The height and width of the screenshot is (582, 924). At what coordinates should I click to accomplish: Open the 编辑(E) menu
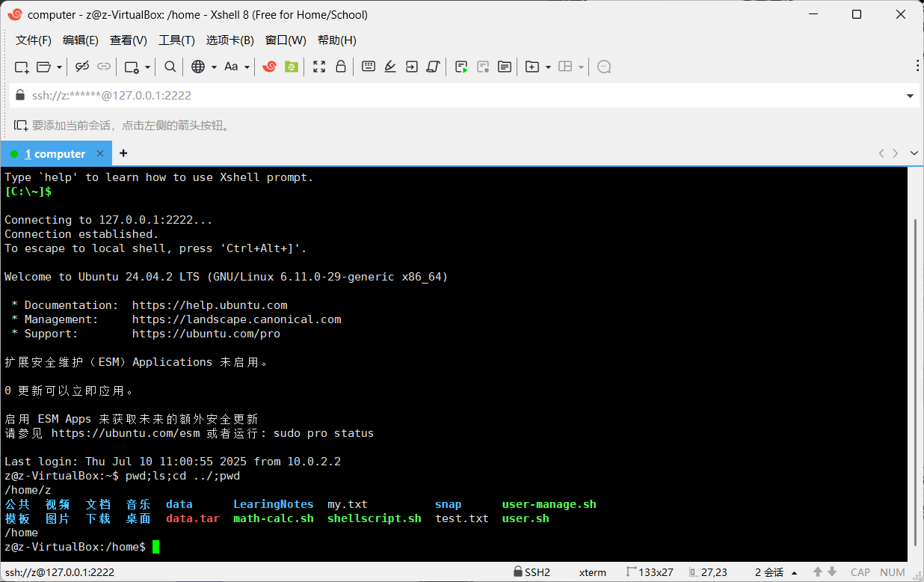(81, 40)
